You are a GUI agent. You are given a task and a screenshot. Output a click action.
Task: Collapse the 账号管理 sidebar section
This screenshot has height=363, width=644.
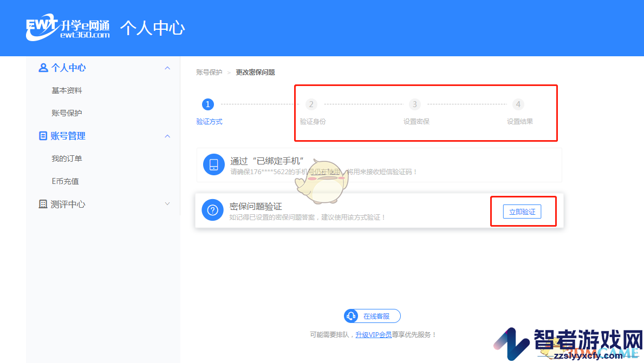(x=167, y=136)
